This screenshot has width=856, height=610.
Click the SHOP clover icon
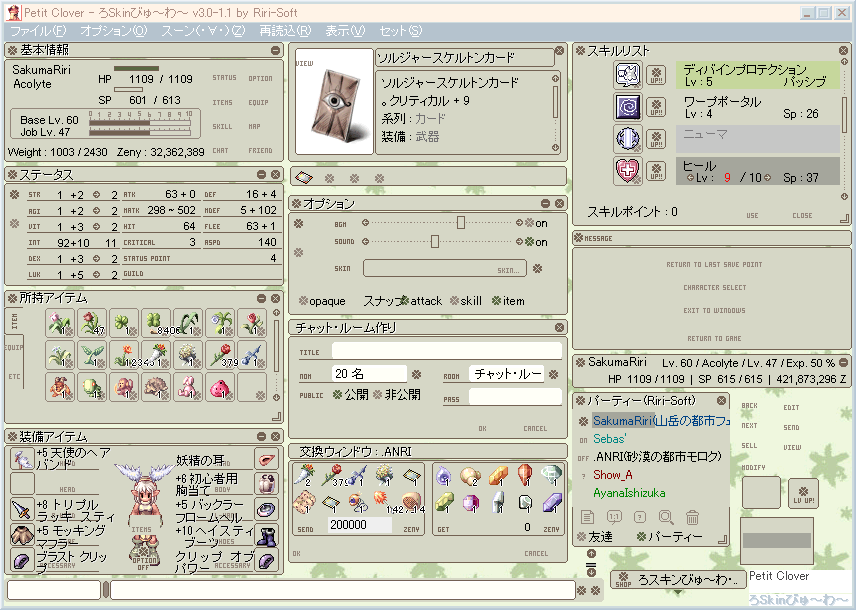pyautogui.click(x=623, y=578)
